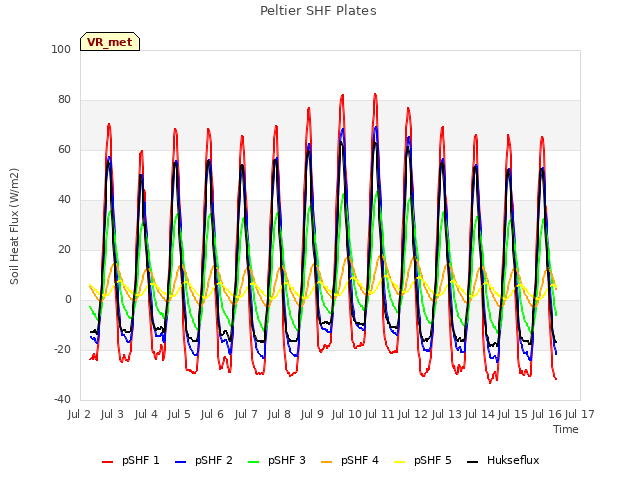This screenshot has width=640, height=480.
Task: Click the Jul 2 x-axis label
Action: (x=79, y=415)
